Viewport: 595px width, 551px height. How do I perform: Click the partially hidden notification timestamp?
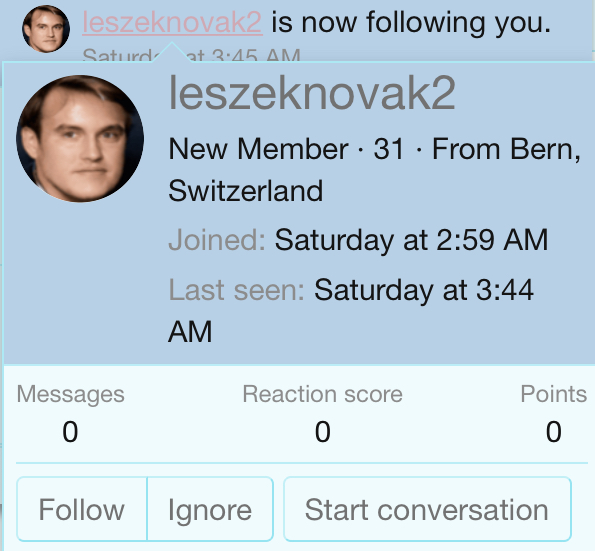point(192,55)
